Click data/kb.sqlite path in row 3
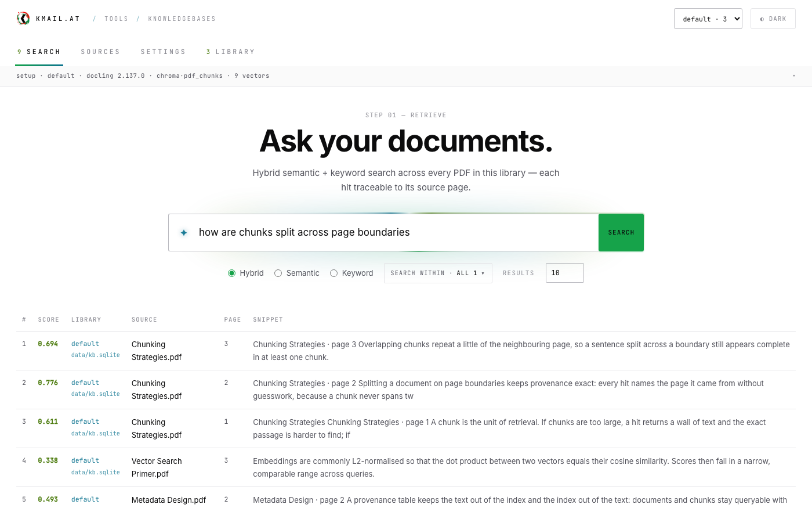Screen dimensions: 812x508 pos(96,433)
